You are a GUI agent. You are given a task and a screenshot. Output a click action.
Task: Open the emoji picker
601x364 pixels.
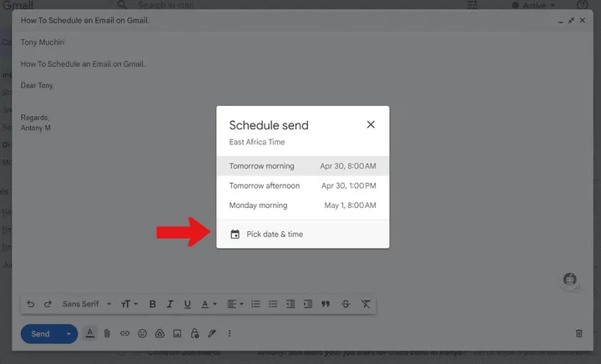142,334
